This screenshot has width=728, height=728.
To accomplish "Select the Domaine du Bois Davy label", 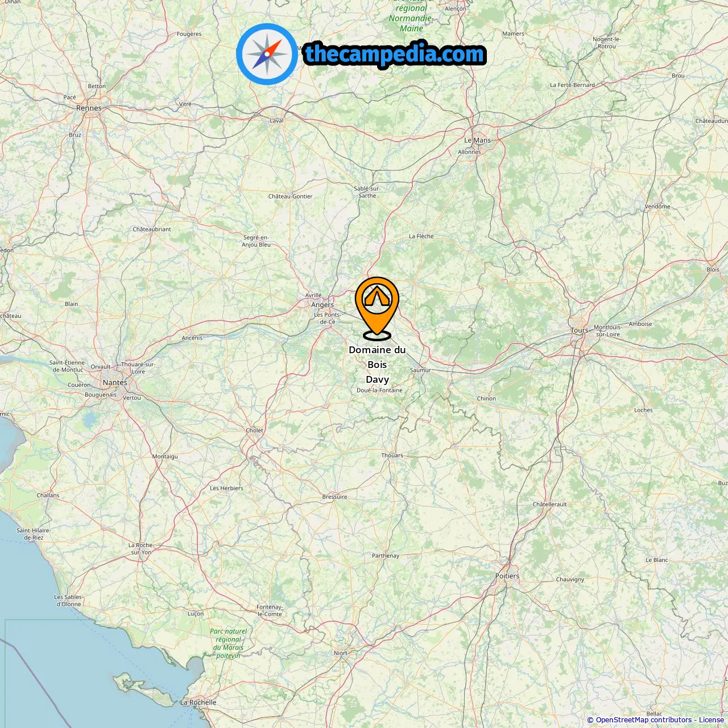I will coord(377,365).
